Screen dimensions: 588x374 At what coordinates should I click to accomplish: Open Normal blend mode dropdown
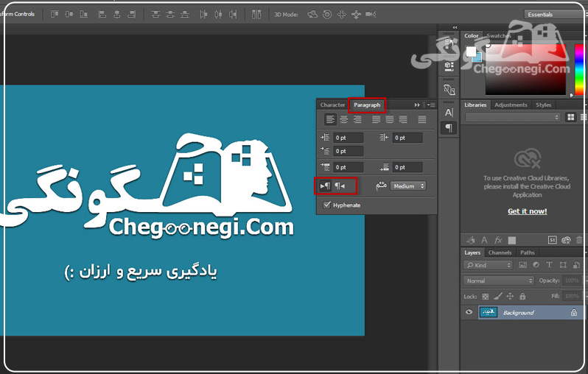point(498,280)
